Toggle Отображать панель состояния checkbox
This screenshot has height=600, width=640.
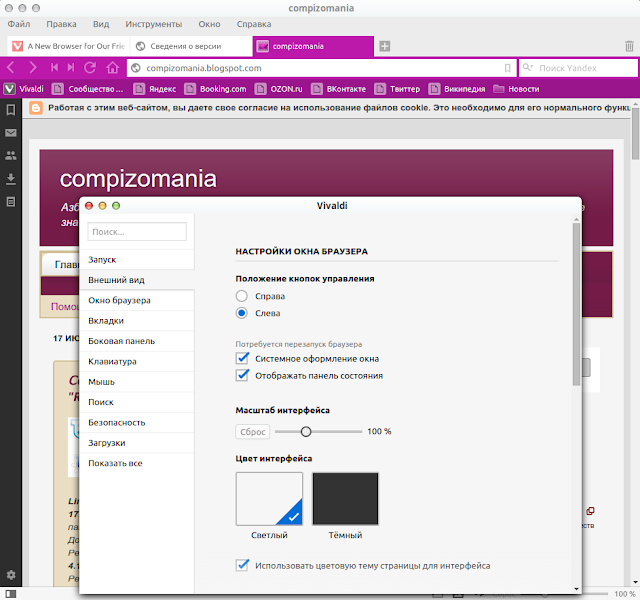242,376
